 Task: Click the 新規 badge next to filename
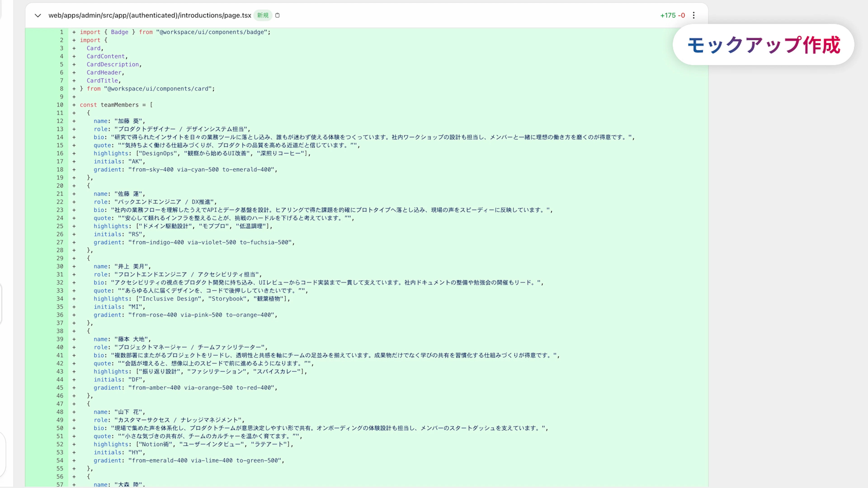pos(262,15)
